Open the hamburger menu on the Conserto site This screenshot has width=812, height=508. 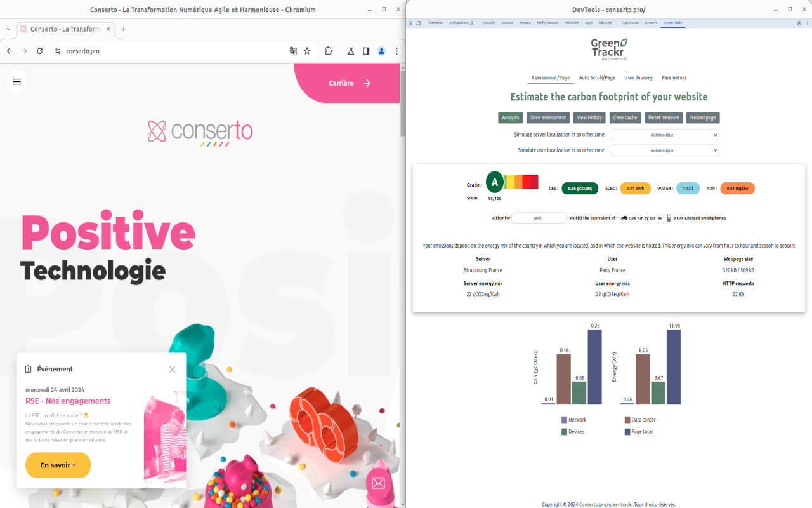(16, 81)
